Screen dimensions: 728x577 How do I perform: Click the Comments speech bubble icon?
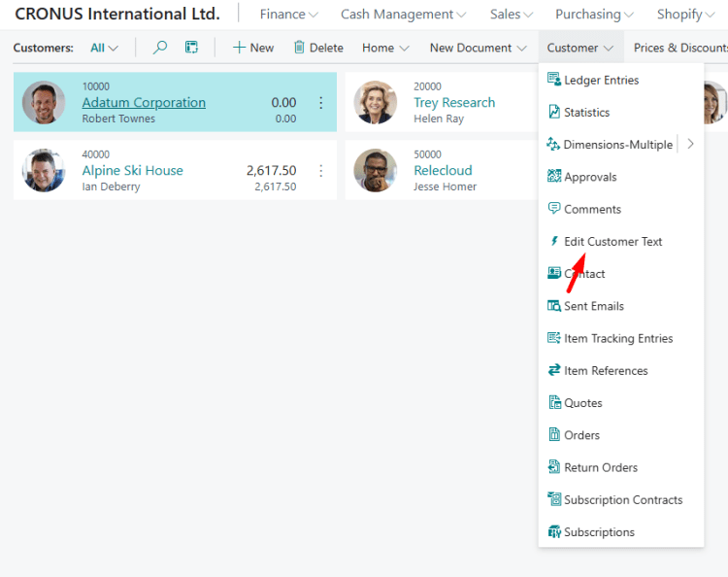tap(554, 209)
